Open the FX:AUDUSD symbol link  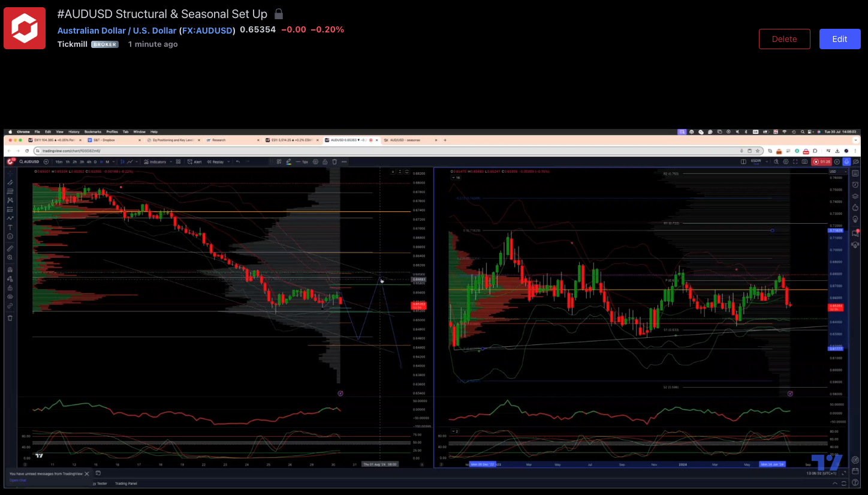207,30
